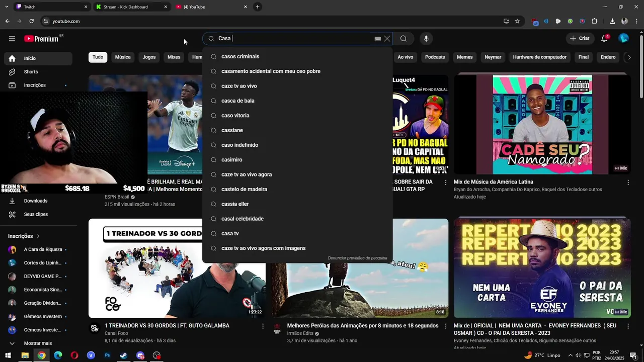Open A Cara da Riqueza channel

(x=38, y=249)
